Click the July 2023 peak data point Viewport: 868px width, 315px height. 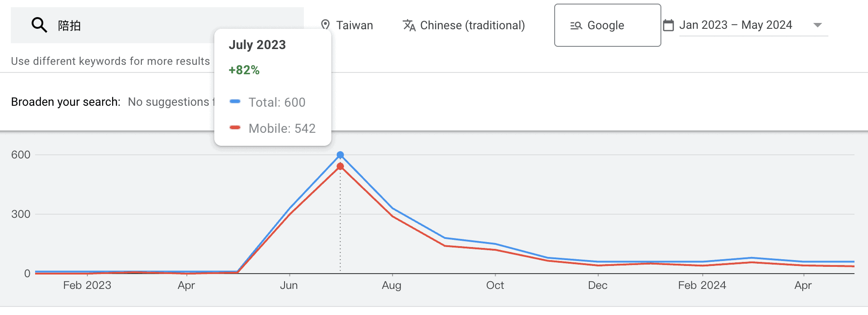tap(340, 155)
